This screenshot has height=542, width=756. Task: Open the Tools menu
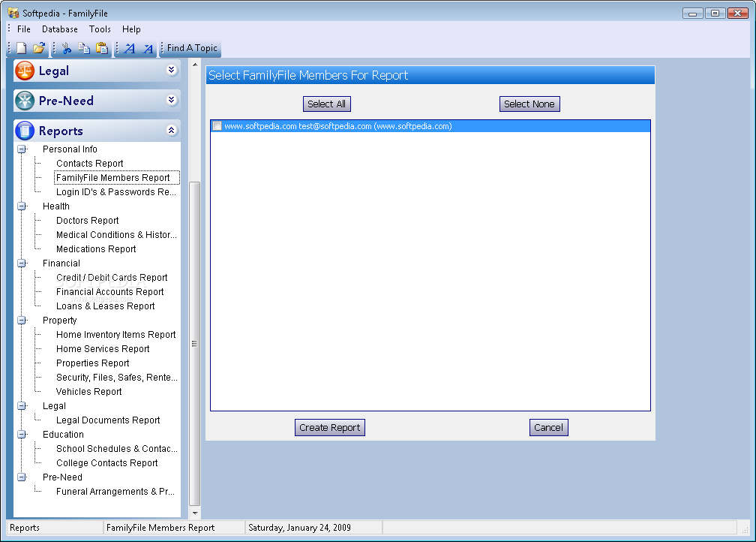click(100, 29)
